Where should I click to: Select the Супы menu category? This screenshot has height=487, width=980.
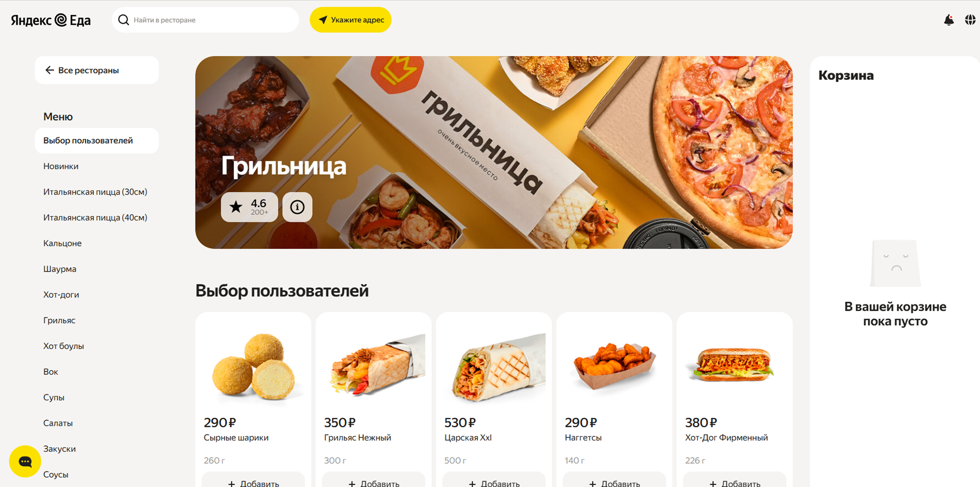click(x=54, y=398)
